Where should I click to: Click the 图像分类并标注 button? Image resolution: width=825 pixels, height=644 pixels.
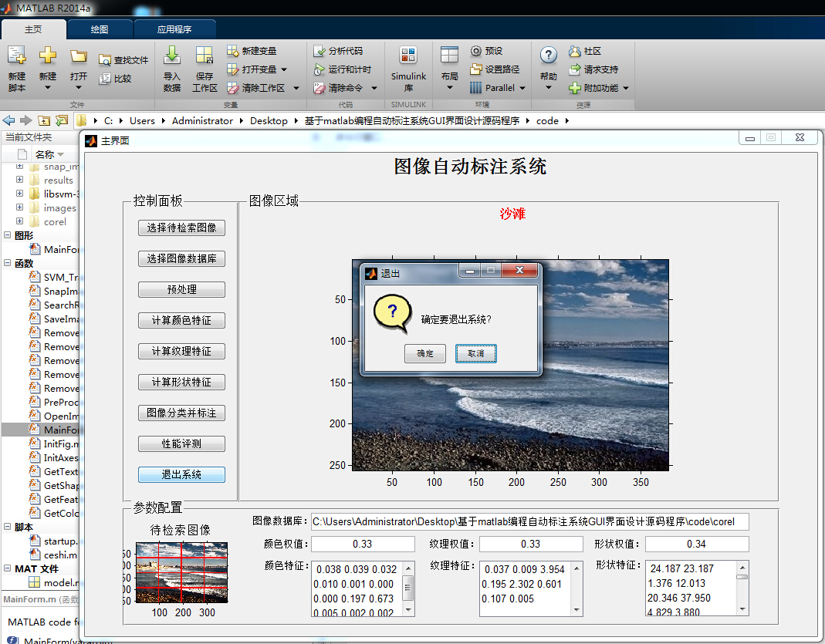pyautogui.click(x=181, y=413)
